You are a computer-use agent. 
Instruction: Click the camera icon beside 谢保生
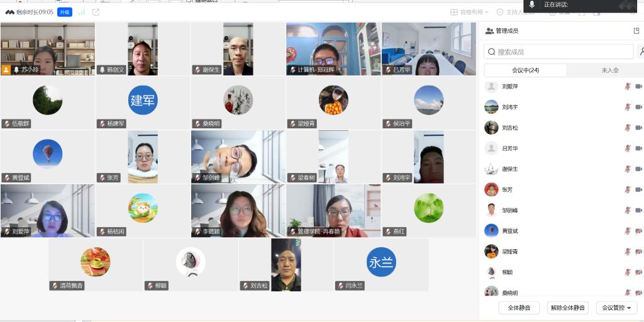pos(639,169)
